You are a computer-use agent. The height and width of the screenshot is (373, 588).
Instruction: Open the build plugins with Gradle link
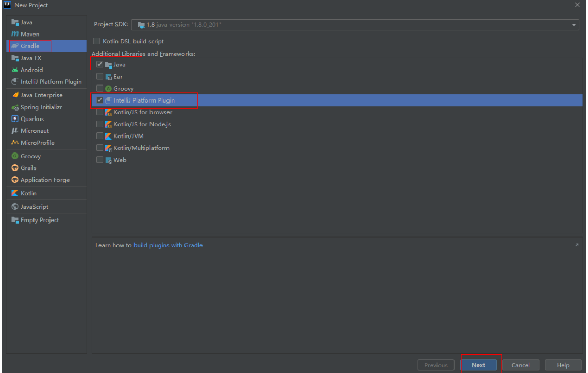168,245
